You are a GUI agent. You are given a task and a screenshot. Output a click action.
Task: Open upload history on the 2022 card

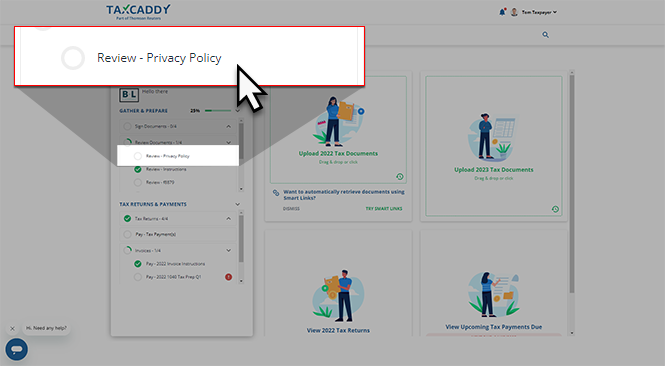tap(400, 176)
